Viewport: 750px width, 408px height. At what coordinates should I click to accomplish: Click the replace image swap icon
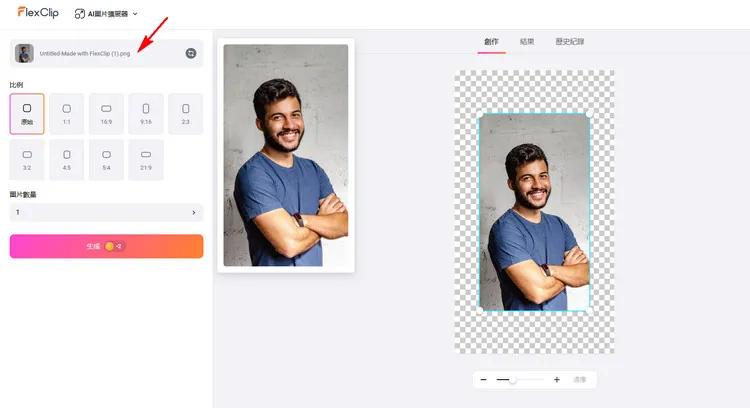point(191,53)
